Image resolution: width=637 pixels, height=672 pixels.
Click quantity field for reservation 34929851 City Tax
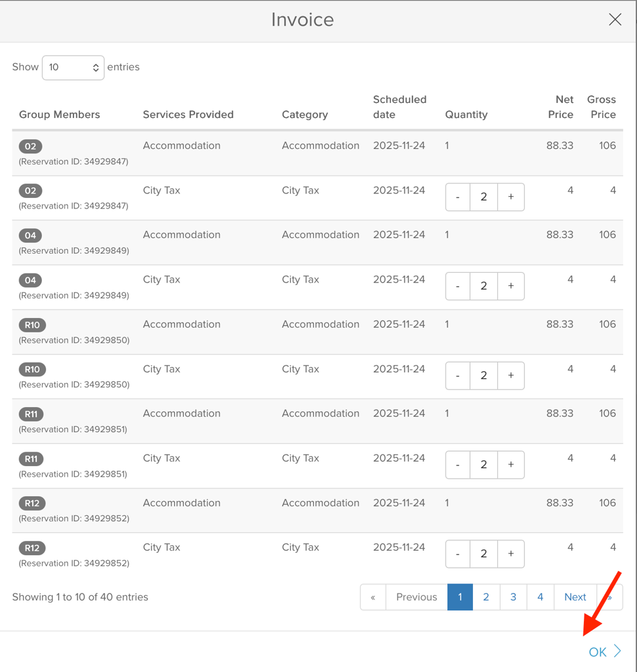[x=484, y=465]
